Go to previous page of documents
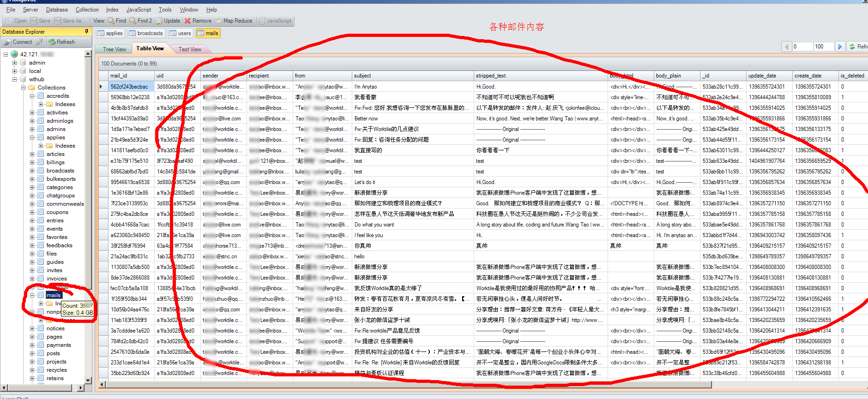Screen dimensions: 868x399 [x=787, y=47]
